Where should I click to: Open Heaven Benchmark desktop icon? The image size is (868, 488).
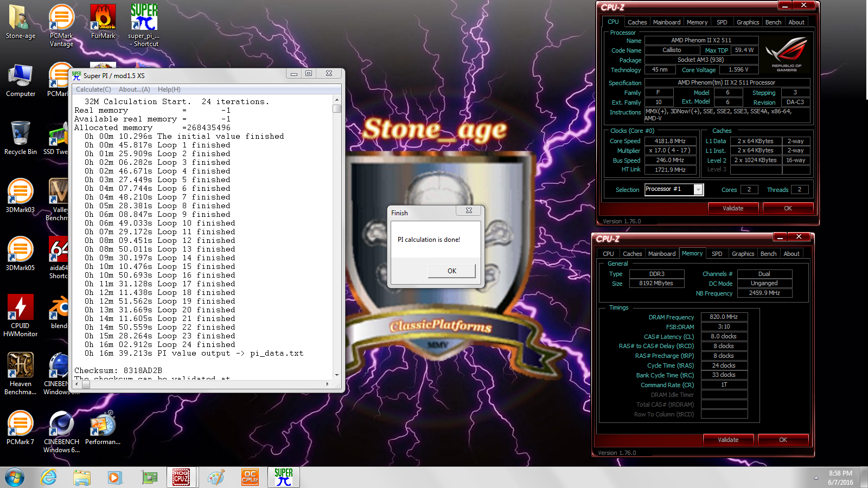point(21,374)
